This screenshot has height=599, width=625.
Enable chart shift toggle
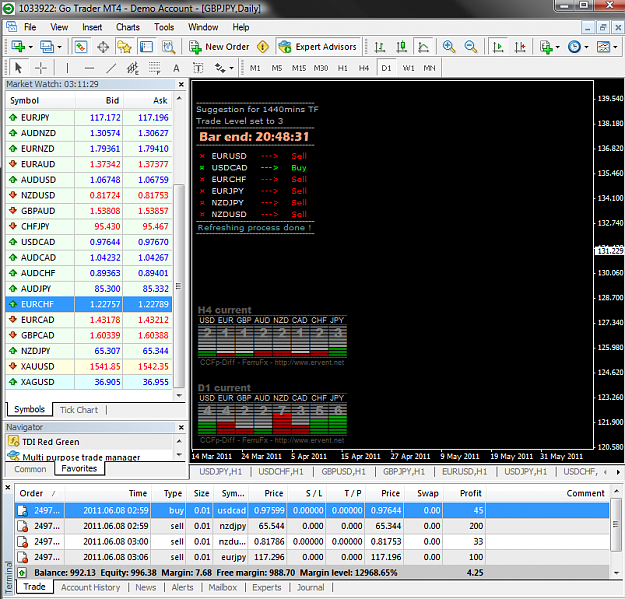click(520, 47)
